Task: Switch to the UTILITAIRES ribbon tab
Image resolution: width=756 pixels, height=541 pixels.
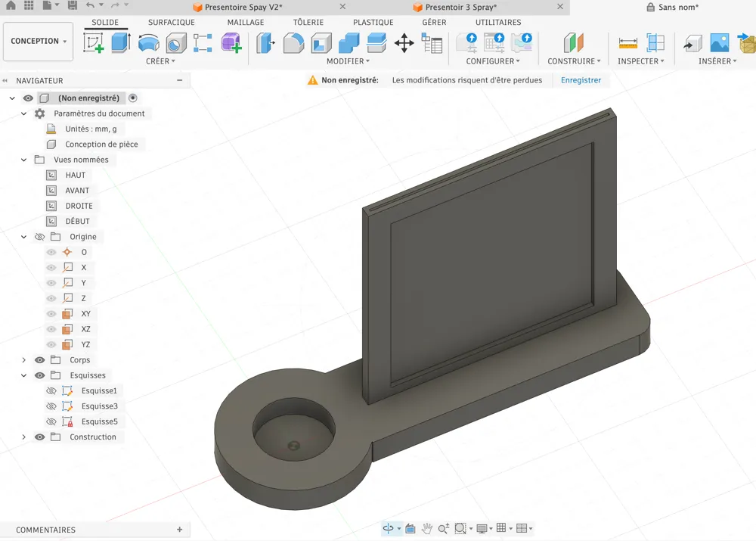Action: 498,22
